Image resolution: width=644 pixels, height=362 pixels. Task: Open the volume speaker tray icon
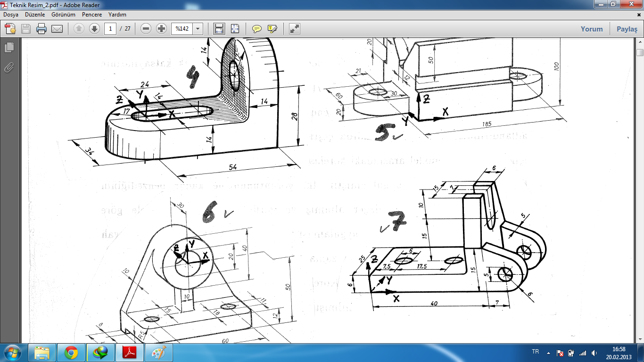(594, 353)
